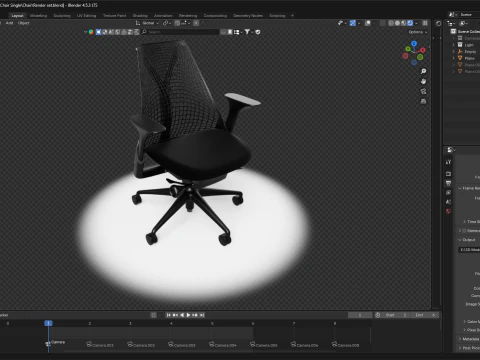Toggle snapping magnet in header

tap(177, 23)
